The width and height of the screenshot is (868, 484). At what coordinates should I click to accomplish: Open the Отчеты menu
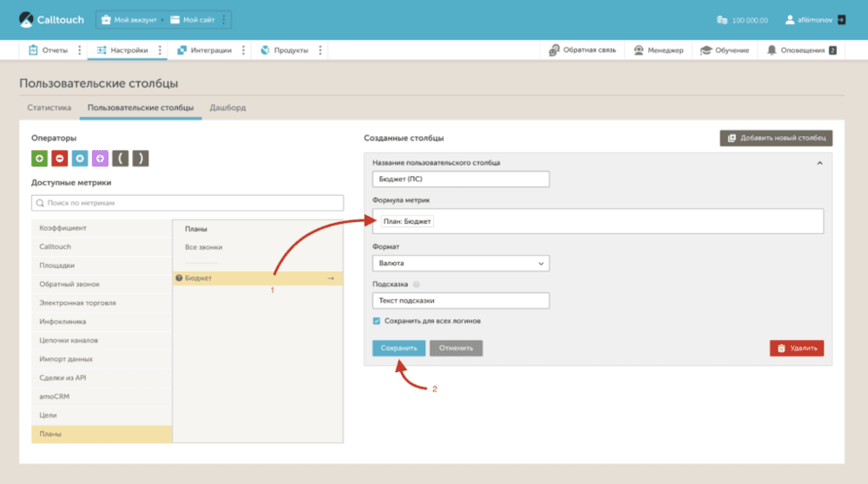[48, 50]
